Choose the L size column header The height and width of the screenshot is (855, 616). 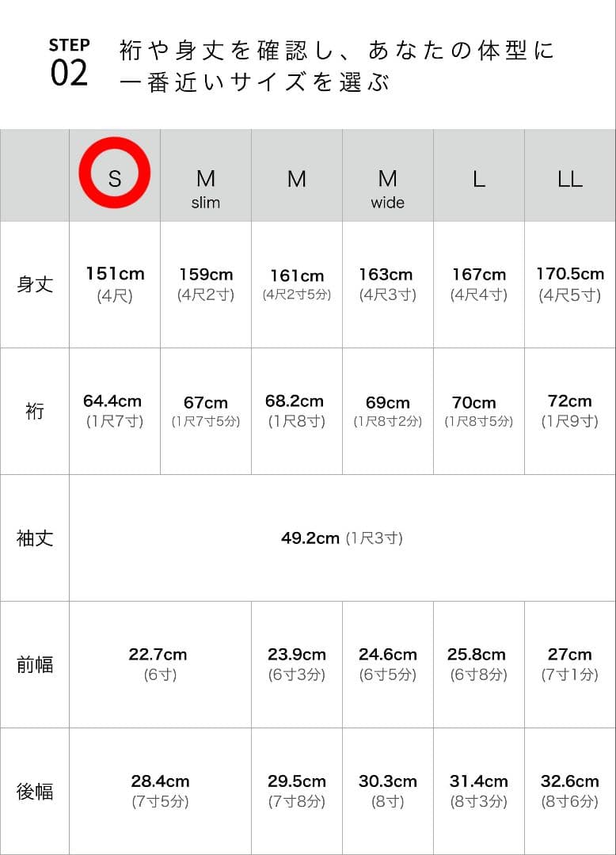(x=479, y=179)
